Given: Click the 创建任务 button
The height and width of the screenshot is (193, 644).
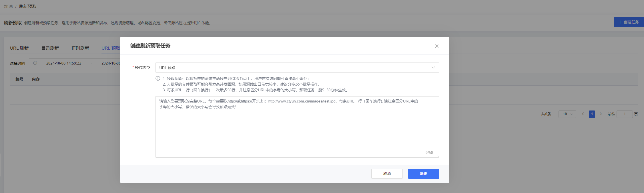Looking at the screenshot, I should (629, 22).
